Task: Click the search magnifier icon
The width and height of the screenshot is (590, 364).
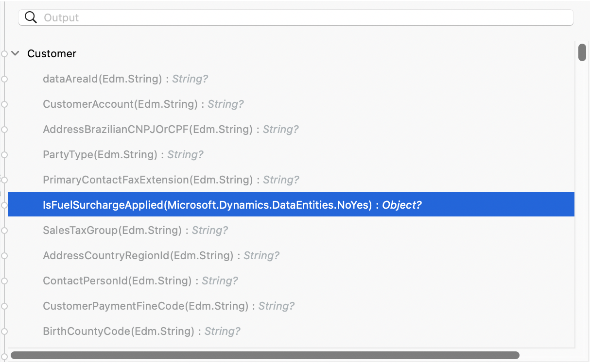Action: click(31, 17)
